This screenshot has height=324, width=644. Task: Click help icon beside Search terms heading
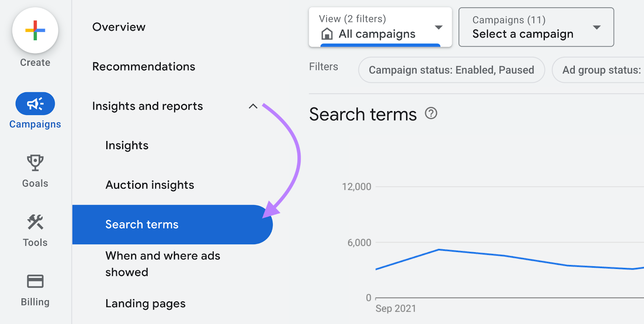click(x=431, y=114)
